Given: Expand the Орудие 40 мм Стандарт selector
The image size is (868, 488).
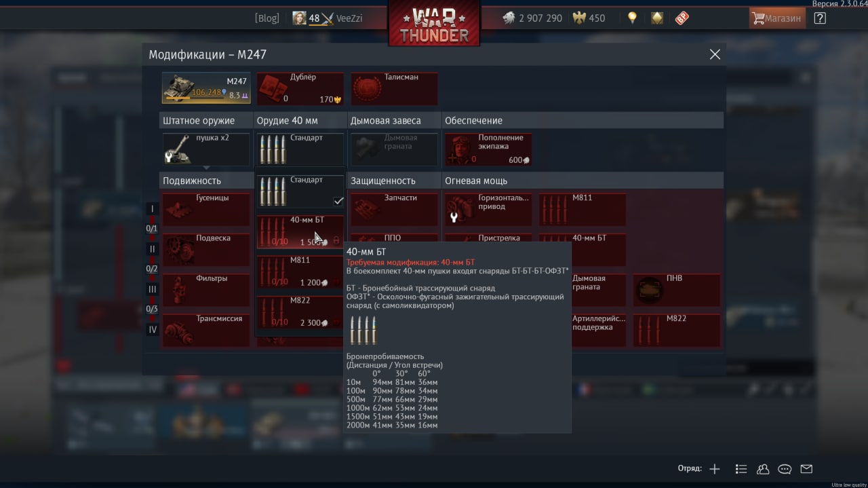Looking at the screenshot, I should click(300, 149).
